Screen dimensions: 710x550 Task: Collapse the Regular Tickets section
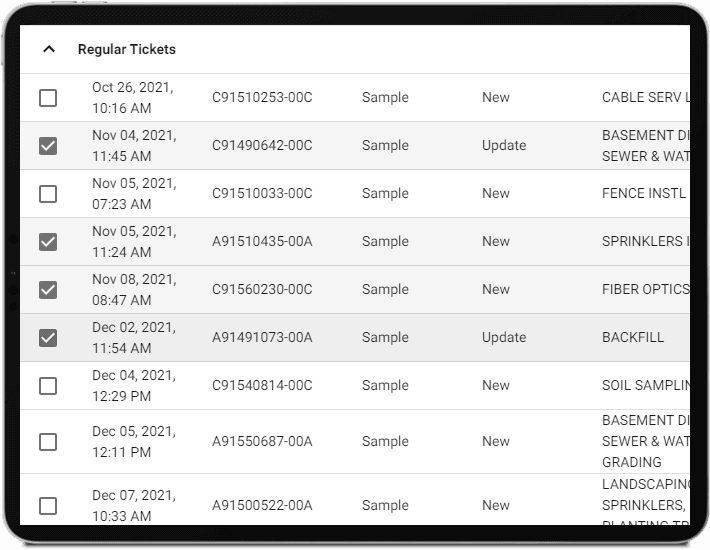click(x=48, y=49)
